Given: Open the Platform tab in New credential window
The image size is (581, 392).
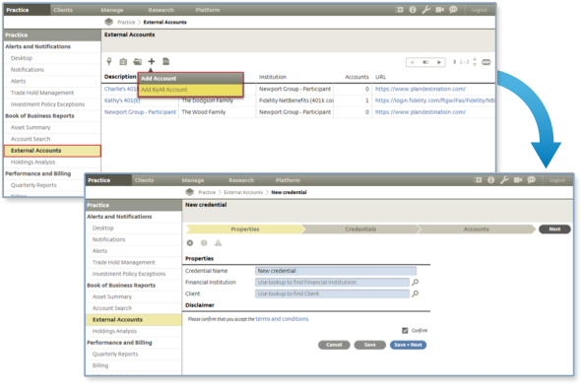Looking at the screenshot, I should coord(288,180).
